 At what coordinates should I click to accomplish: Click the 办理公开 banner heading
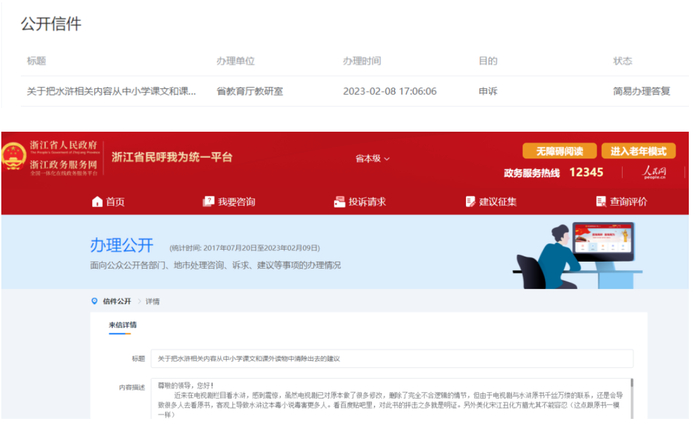coord(121,245)
